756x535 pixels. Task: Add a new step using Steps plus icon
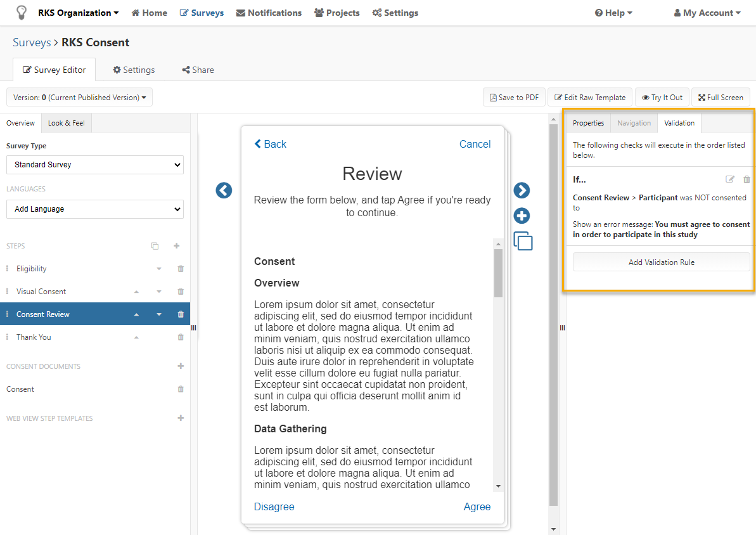(177, 246)
